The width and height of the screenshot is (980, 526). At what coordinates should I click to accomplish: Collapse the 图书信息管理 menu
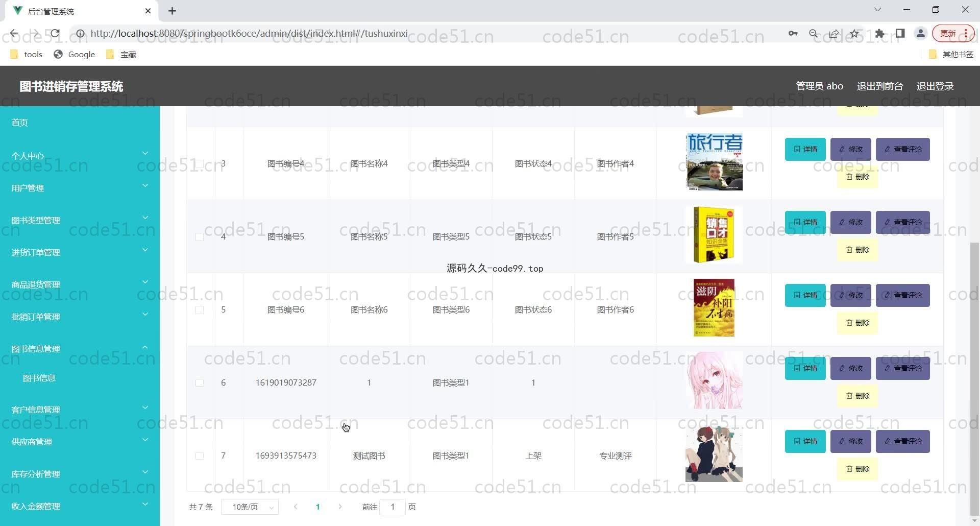(80, 348)
